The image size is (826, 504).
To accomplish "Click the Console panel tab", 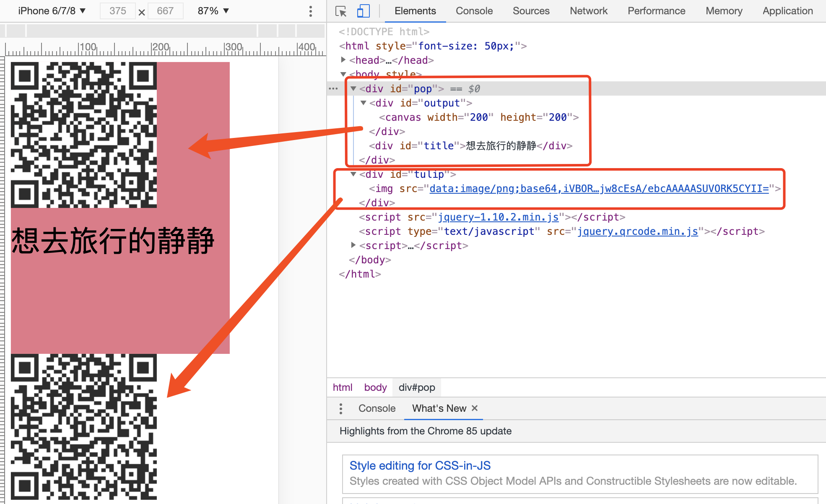I will coord(473,10).
